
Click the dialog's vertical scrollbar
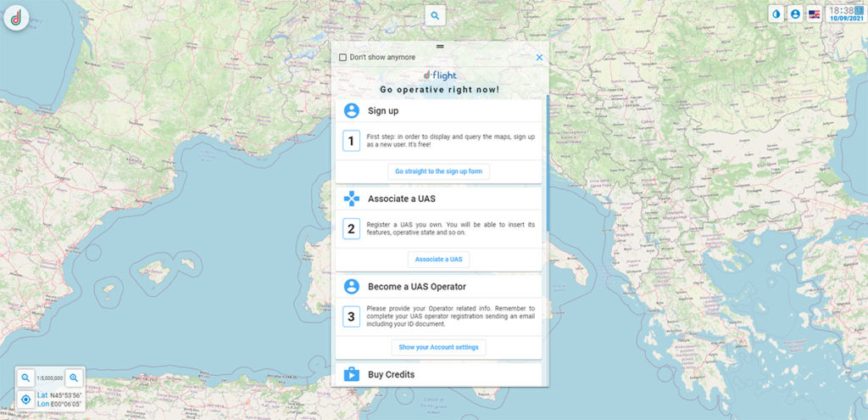(x=548, y=161)
